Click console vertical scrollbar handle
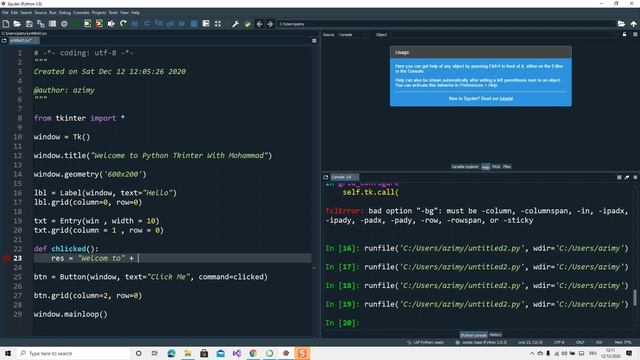640x360 pixels. point(635,298)
